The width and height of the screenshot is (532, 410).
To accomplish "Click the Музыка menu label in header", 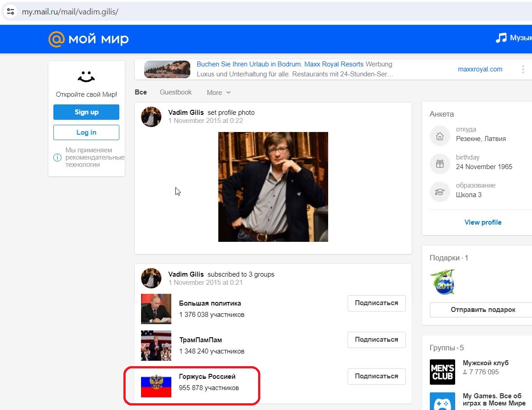I will click(x=521, y=38).
